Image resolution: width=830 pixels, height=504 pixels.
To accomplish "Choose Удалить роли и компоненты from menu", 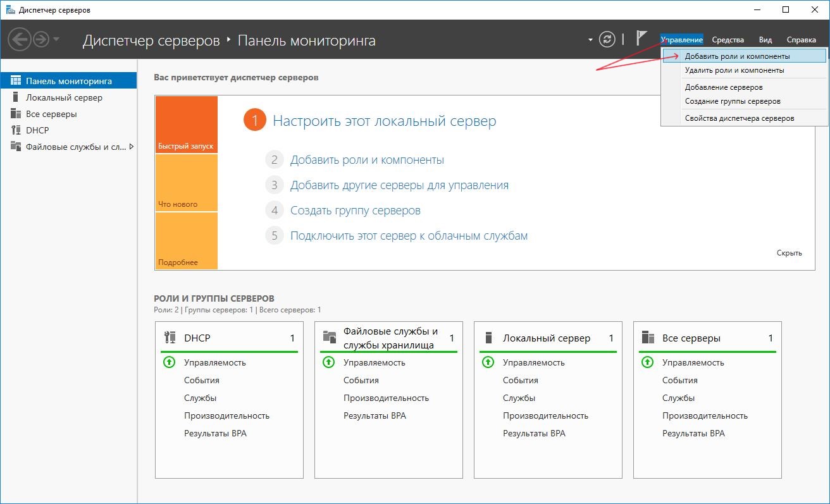I will (x=734, y=70).
